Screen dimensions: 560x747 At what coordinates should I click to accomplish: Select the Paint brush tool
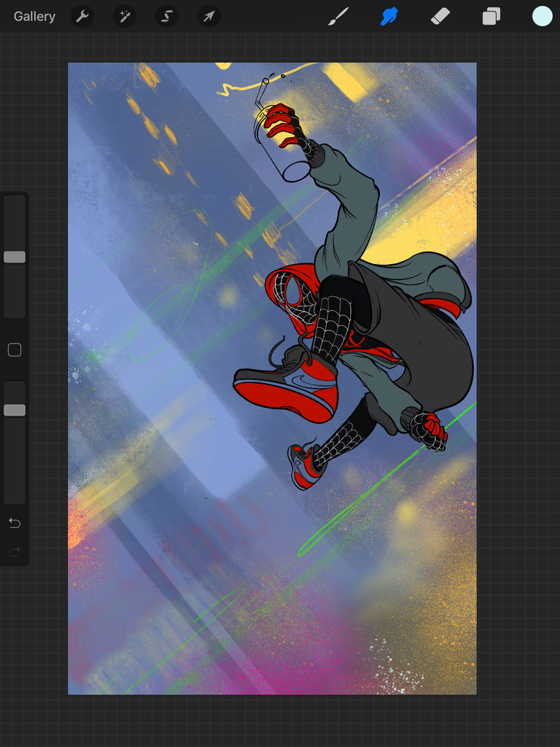click(x=338, y=17)
